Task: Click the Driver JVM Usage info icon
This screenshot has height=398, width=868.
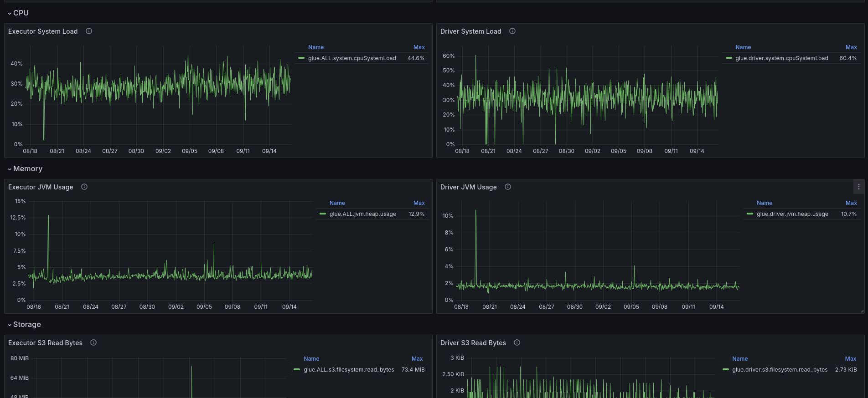Action: pyautogui.click(x=508, y=187)
